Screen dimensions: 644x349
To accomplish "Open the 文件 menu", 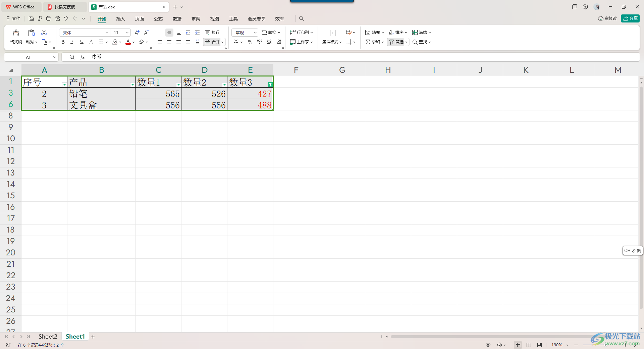I will 13,18.
